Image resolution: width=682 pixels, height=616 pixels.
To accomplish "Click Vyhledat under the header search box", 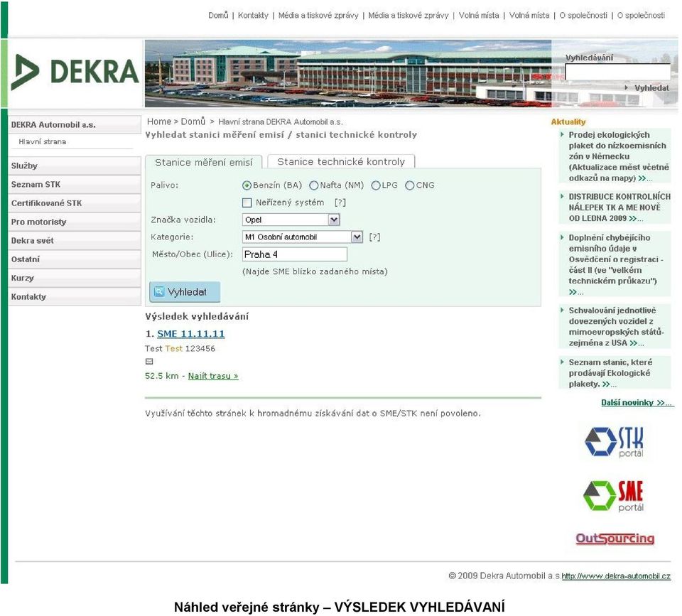I will tap(651, 88).
